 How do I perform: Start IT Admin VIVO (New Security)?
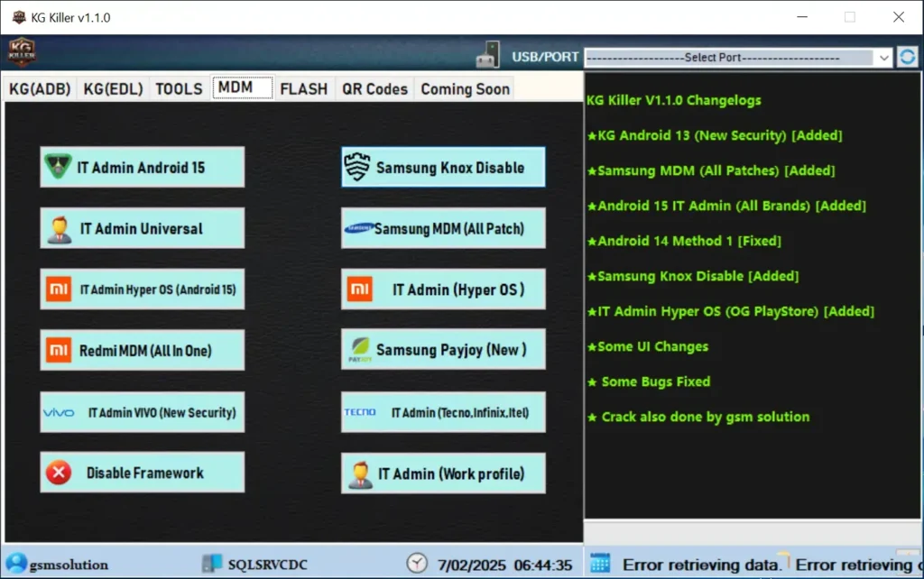point(142,412)
